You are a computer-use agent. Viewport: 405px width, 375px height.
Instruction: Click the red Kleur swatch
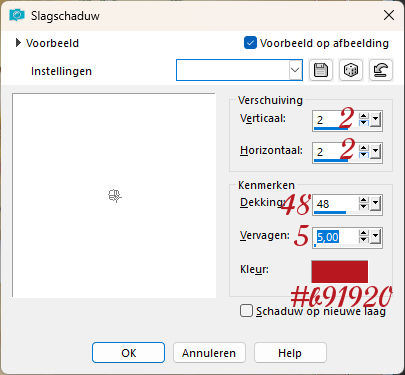point(340,272)
